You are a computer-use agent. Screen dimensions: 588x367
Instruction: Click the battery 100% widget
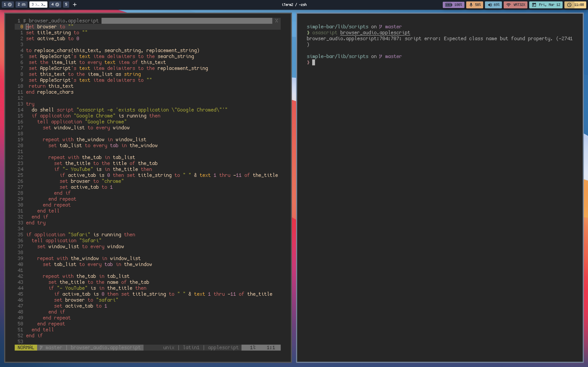click(453, 5)
